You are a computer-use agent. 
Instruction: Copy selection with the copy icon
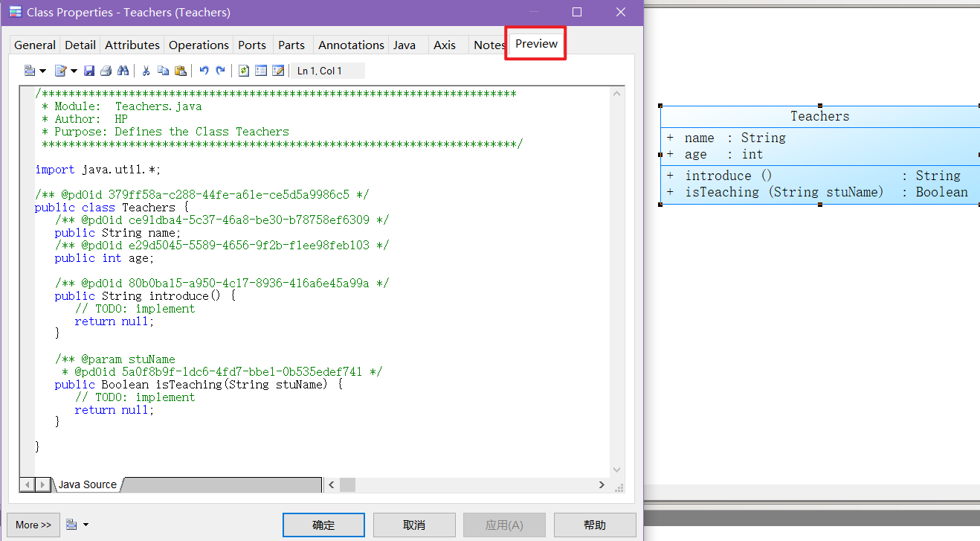[163, 71]
